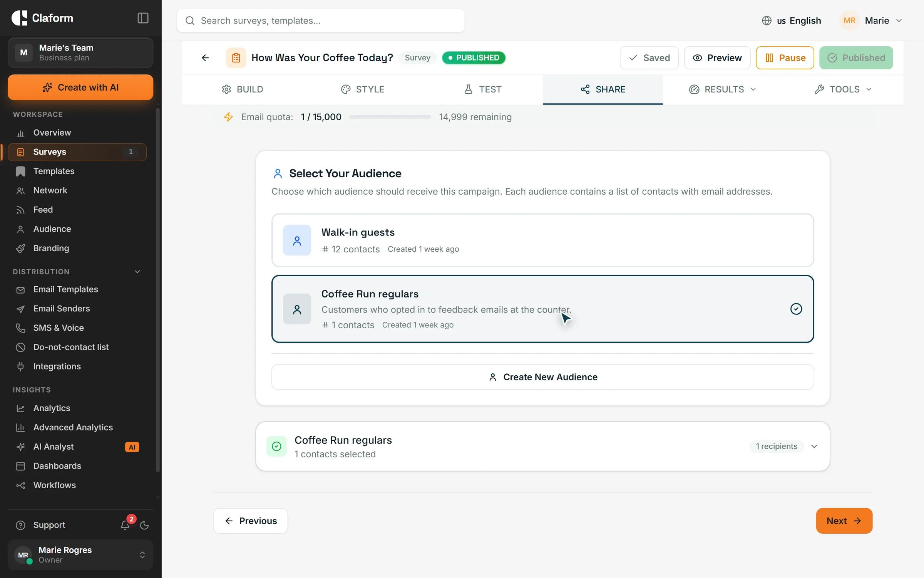Switch to the Style tab
This screenshot has height=578, width=924.
tap(363, 89)
